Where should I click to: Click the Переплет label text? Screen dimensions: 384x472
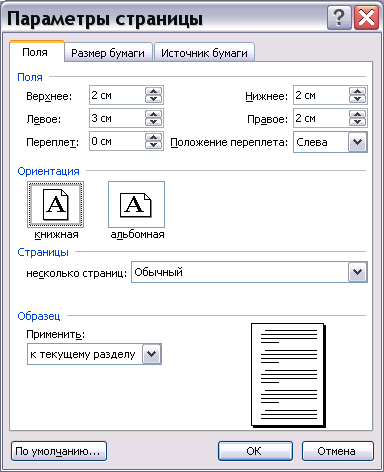point(52,142)
